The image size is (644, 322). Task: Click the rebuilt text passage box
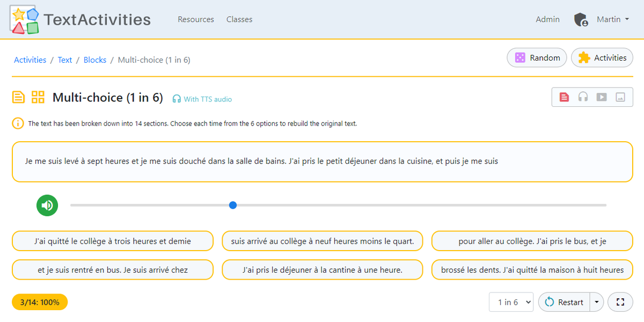[323, 162]
